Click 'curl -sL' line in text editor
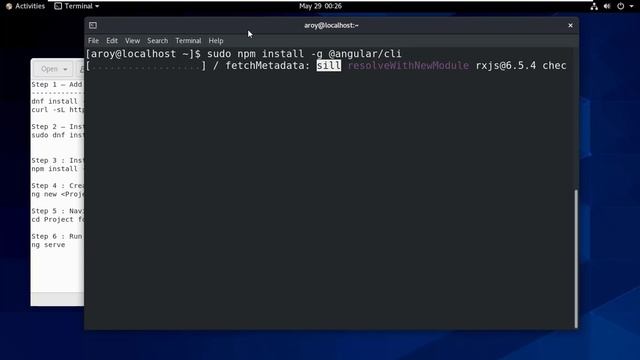Screen dimensions: 640x360 coord(58,110)
